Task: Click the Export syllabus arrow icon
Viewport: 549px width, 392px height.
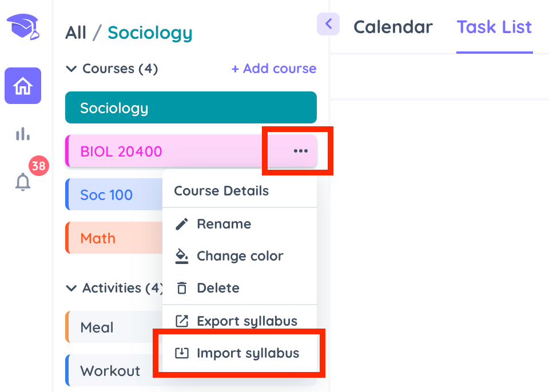Action: coord(182,321)
